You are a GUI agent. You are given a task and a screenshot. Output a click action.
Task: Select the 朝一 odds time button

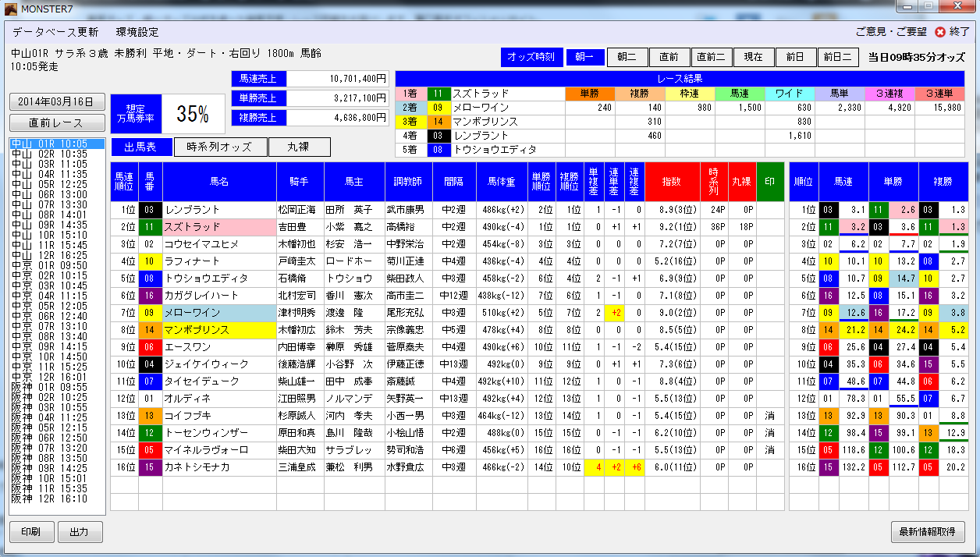click(585, 57)
